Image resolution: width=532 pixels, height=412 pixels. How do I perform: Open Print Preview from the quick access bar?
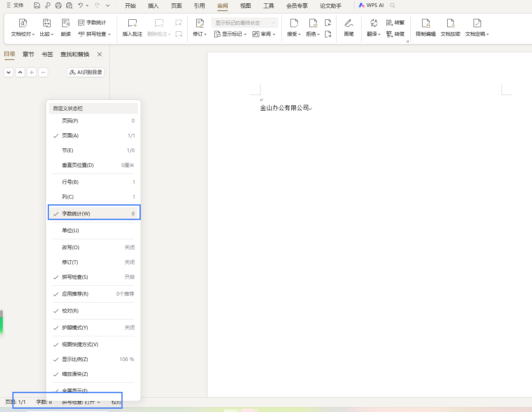(x=69, y=5)
